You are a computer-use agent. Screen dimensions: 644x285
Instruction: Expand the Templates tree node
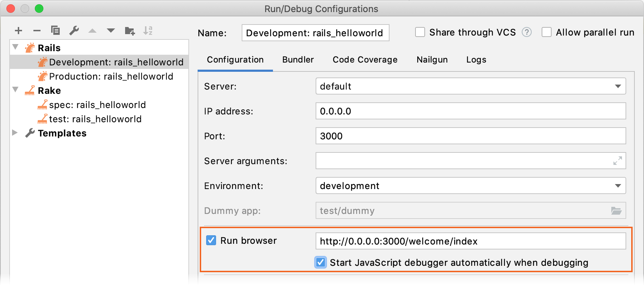(15, 133)
